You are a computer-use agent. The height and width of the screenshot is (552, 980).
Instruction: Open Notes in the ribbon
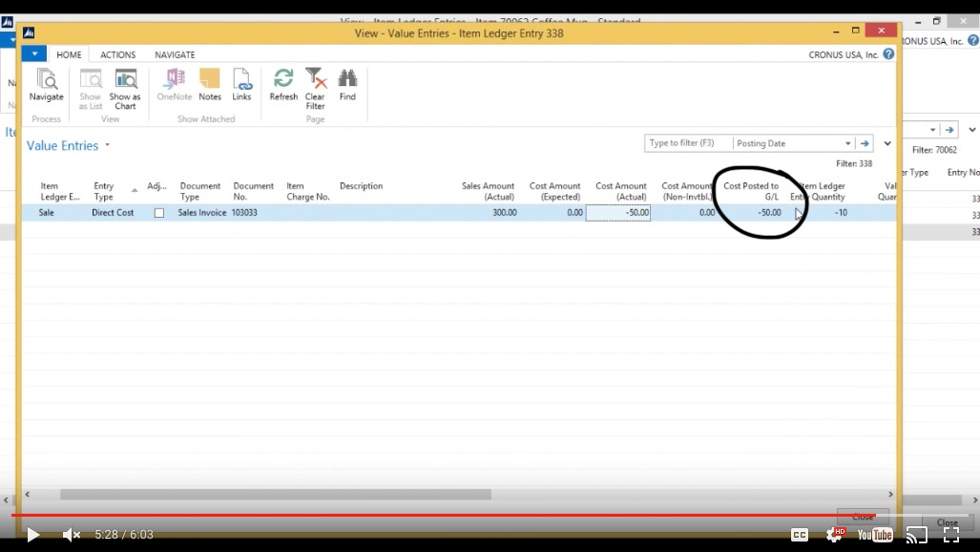pyautogui.click(x=210, y=85)
